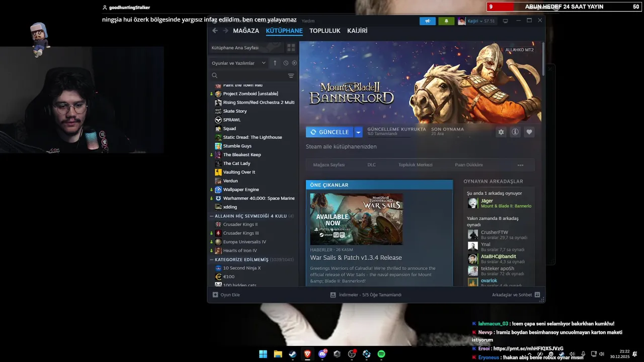Viewport: 644px width, 362px height.
Task: Switch Steam to Big Picture mode icon
Action: 506,21
